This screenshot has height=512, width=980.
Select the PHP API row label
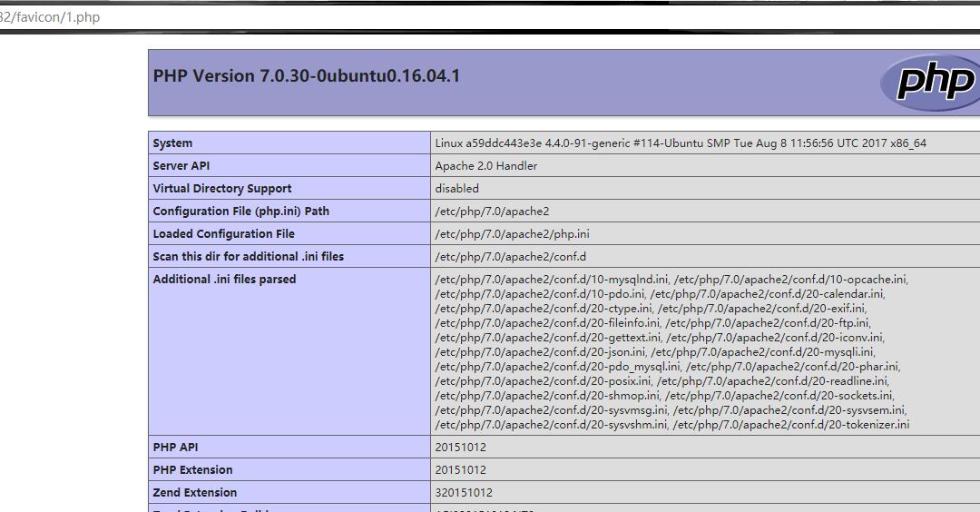175,448
